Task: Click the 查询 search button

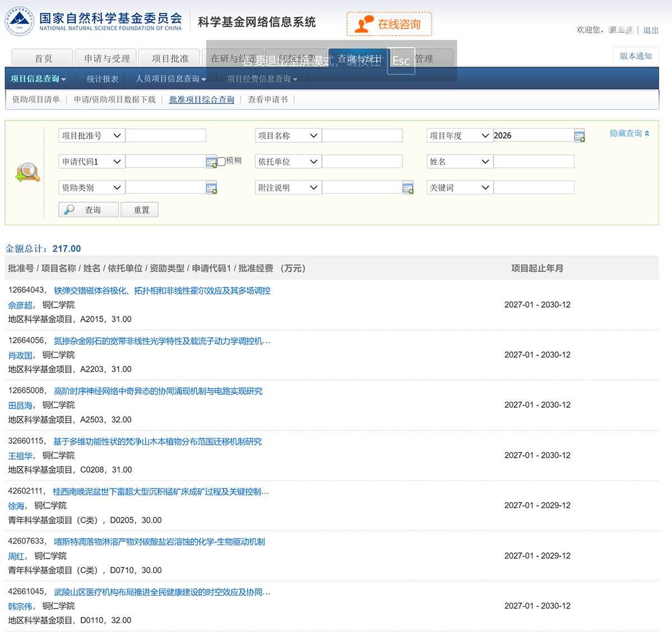Action: 88,210
